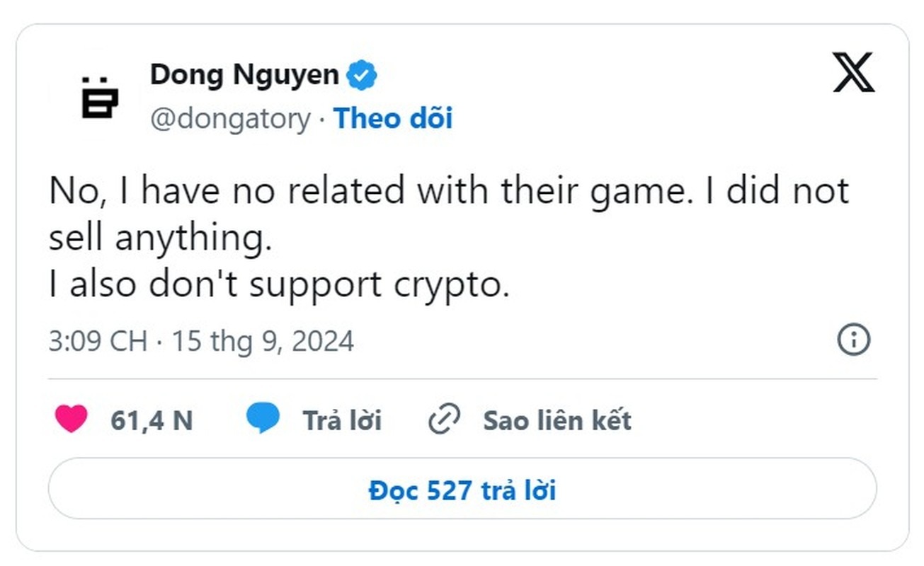Follow the account via Theo dõi
Image resolution: width=924 pixels, height=566 pixels.
coord(393,118)
